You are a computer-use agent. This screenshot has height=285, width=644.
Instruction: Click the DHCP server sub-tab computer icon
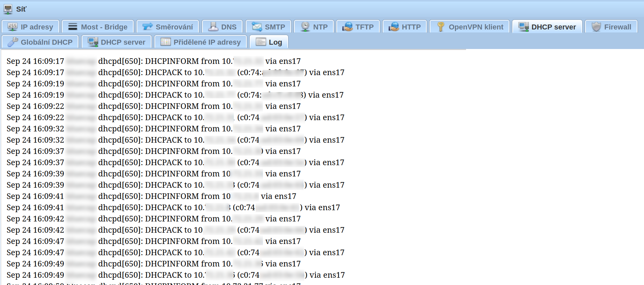(x=93, y=42)
